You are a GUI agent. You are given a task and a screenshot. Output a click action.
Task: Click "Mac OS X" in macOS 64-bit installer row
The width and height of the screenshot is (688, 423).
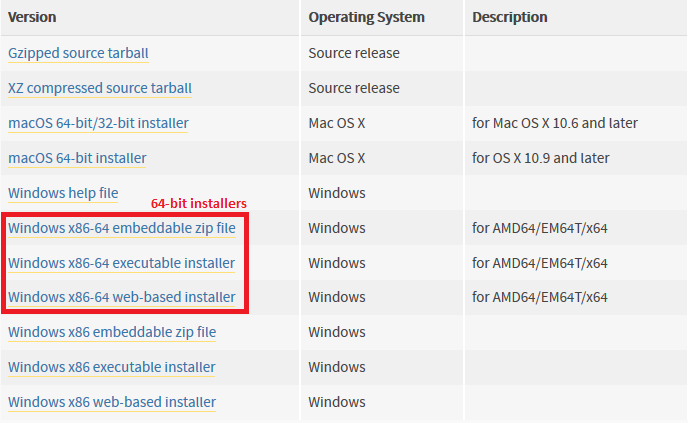[x=337, y=158]
